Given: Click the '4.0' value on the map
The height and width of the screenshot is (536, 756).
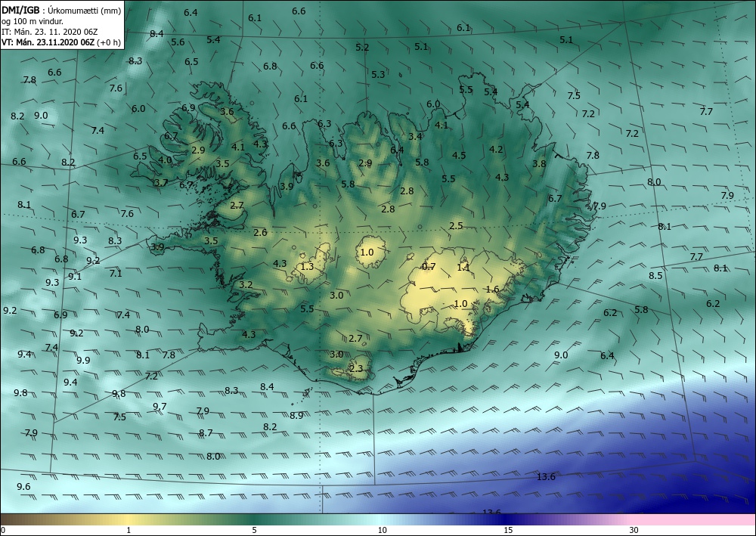Looking at the screenshot, I should point(165,160).
